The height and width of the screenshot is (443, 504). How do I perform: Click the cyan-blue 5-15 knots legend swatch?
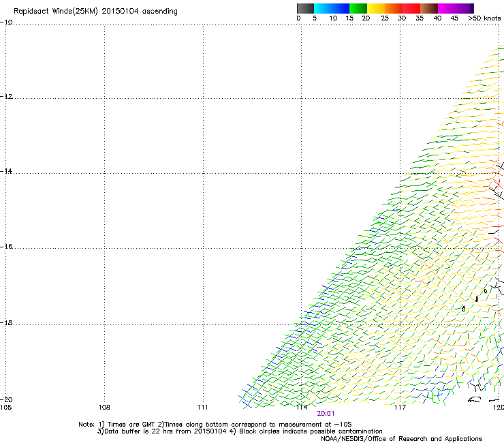[x=332, y=8]
